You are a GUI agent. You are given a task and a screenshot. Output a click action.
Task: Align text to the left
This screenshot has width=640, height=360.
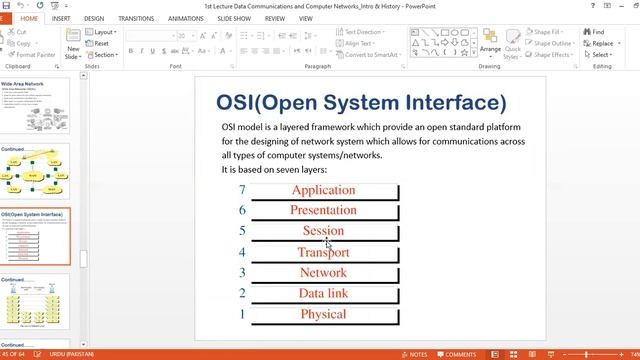tap(244, 51)
